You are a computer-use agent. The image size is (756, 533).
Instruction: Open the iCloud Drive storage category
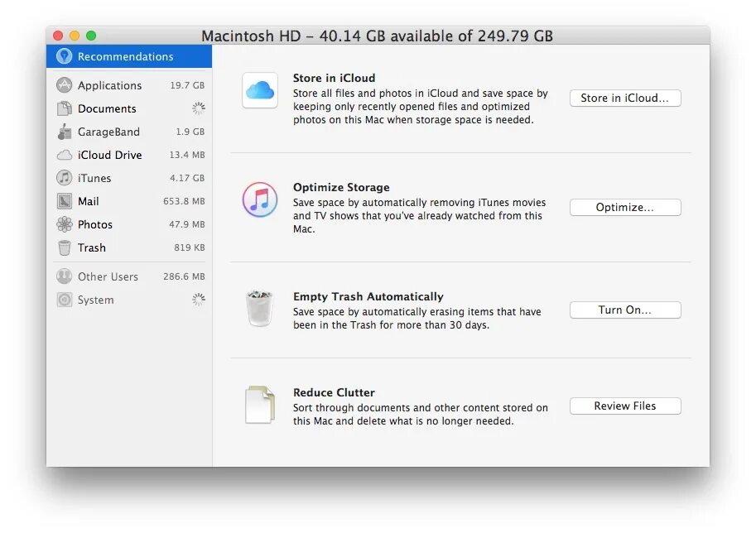coord(129,155)
